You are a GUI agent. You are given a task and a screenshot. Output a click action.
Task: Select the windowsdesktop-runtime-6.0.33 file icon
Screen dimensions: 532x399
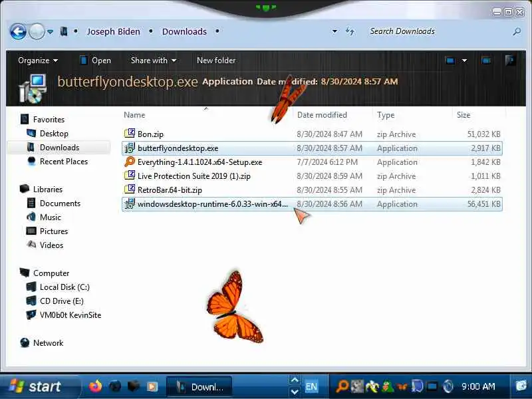coord(130,203)
